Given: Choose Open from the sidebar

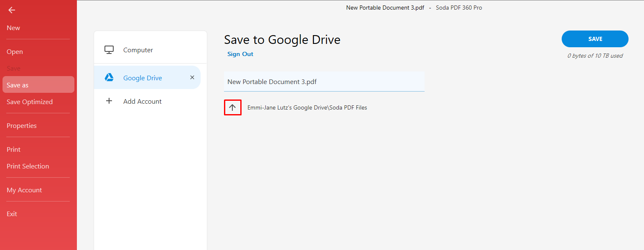Looking at the screenshot, I should click(x=15, y=52).
